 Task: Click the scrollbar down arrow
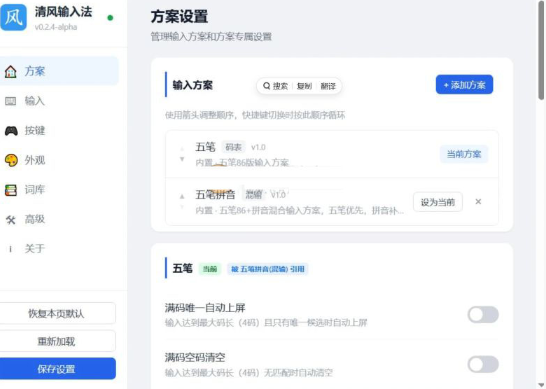click(541, 385)
